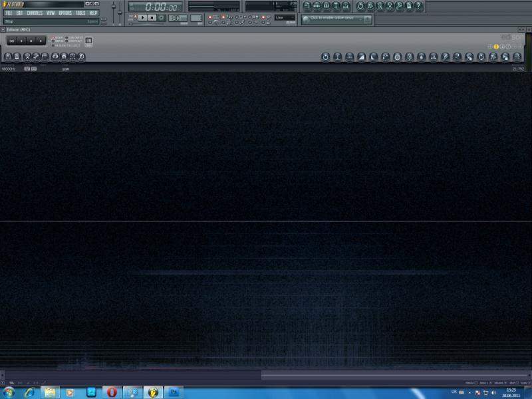
Task: Click the FL Studio transport stop button
Action: [152, 17]
